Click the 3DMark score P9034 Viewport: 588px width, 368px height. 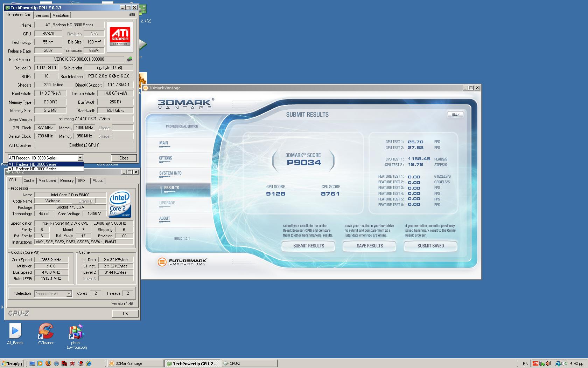[304, 163]
